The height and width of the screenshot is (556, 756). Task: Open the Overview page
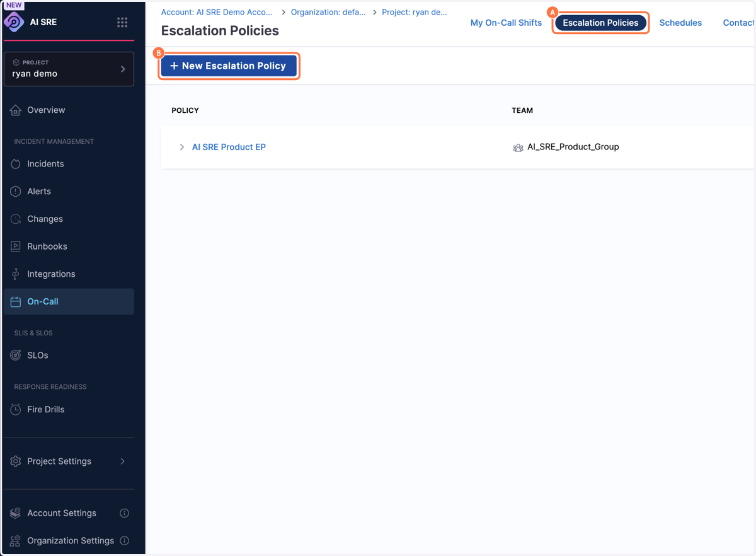point(46,110)
